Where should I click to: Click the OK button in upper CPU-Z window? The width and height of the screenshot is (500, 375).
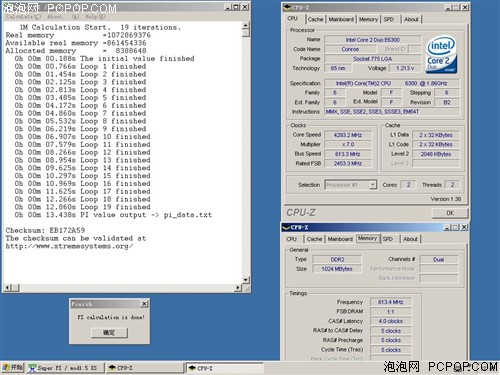pos(450,213)
